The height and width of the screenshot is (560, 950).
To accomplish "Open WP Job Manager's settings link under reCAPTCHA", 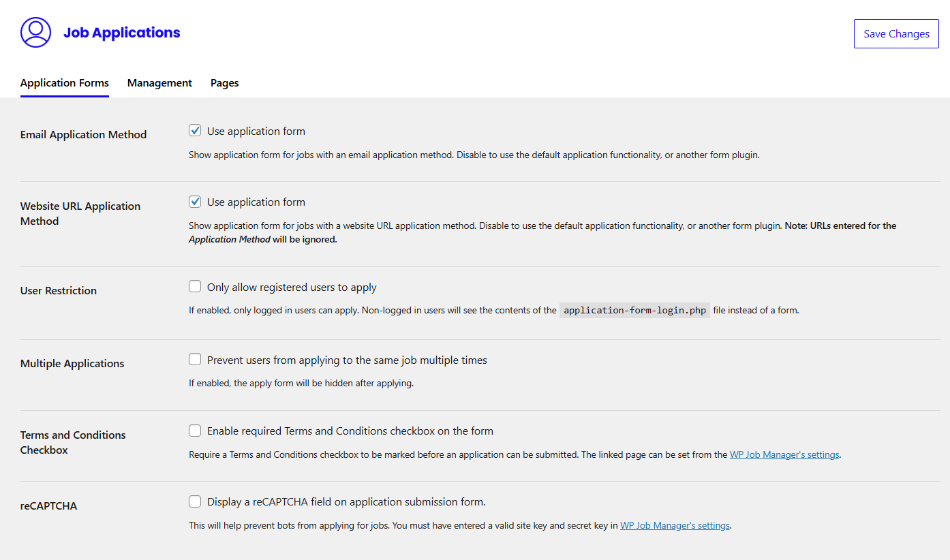I will 675,525.
